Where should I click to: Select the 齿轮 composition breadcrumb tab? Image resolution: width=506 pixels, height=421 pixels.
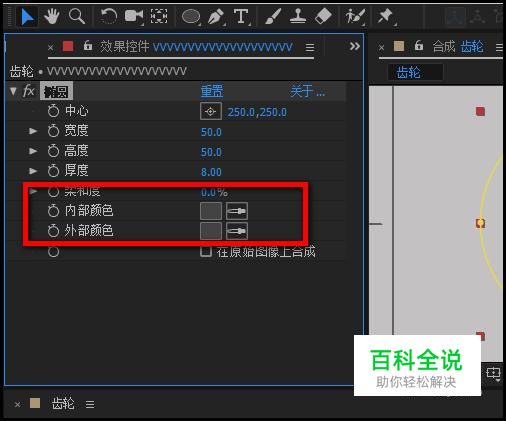click(x=415, y=72)
